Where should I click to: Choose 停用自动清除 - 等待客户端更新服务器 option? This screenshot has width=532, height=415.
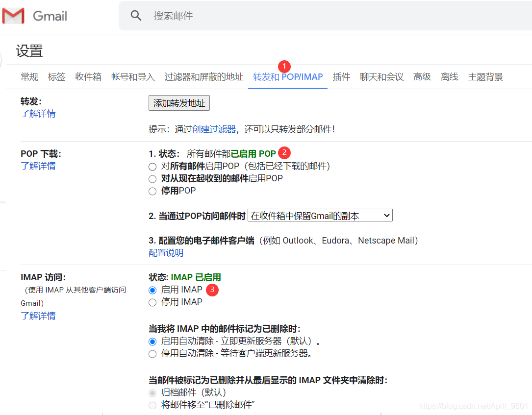coord(152,354)
